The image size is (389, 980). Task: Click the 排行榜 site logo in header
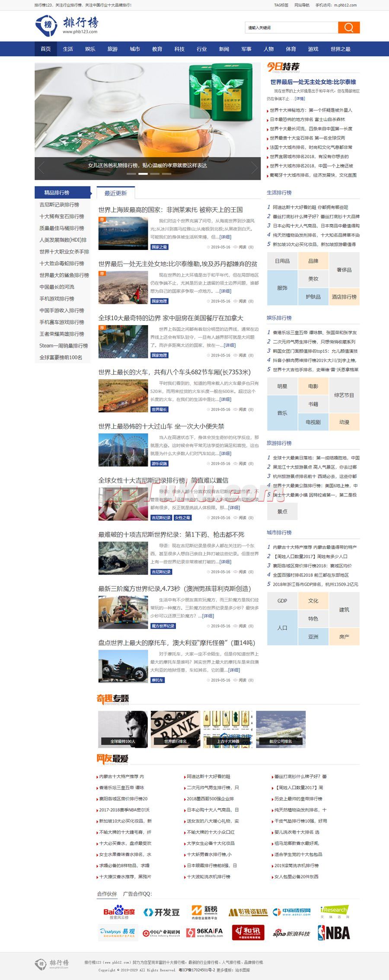tap(67, 25)
